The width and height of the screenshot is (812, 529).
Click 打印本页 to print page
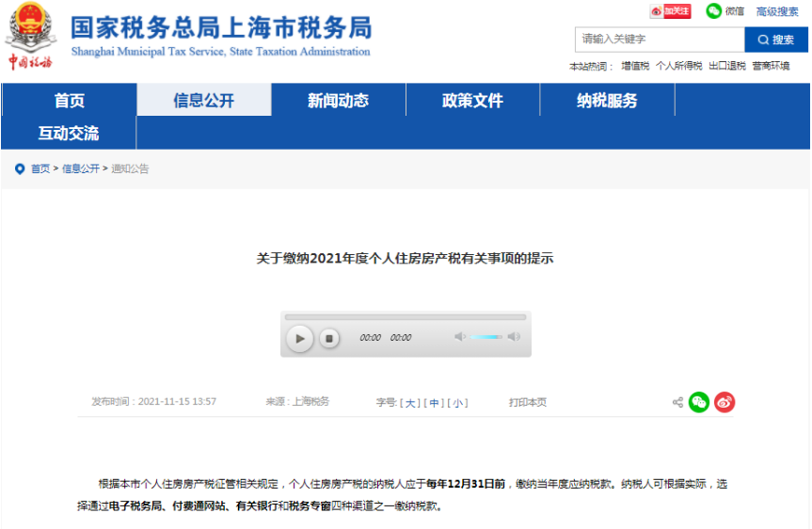[528, 402]
